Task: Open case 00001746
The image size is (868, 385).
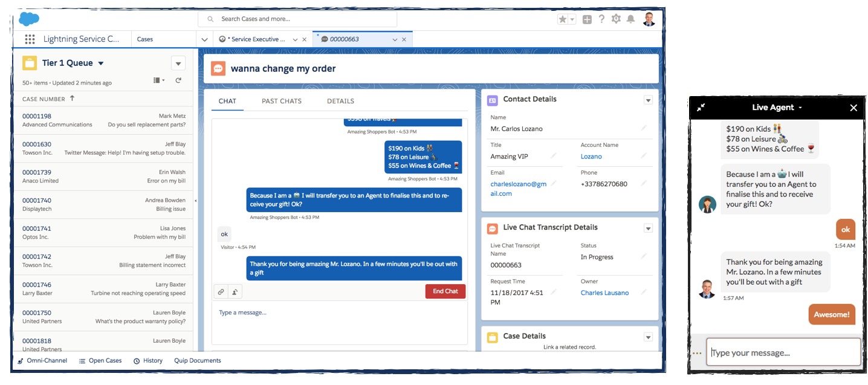Action: click(37, 285)
